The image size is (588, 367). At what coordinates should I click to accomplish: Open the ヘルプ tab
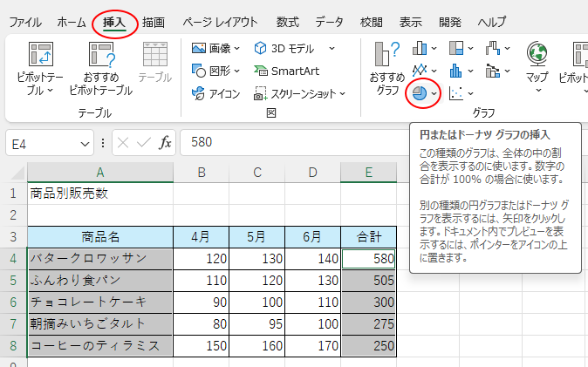pyautogui.click(x=492, y=23)
